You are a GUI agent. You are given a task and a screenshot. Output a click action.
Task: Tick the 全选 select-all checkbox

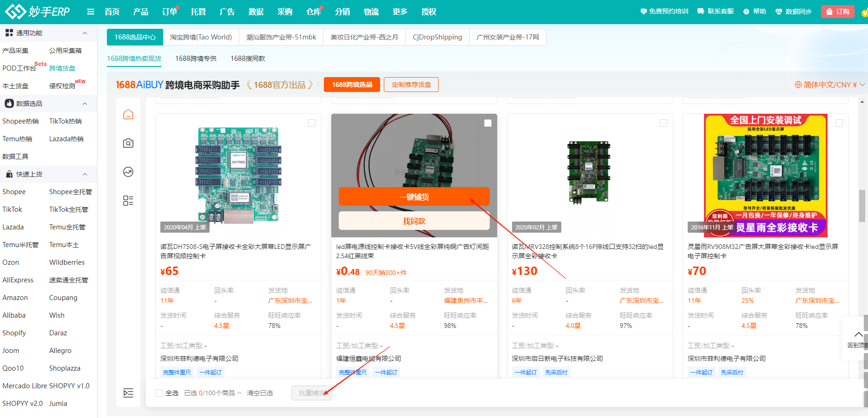(x=159, y=393)
